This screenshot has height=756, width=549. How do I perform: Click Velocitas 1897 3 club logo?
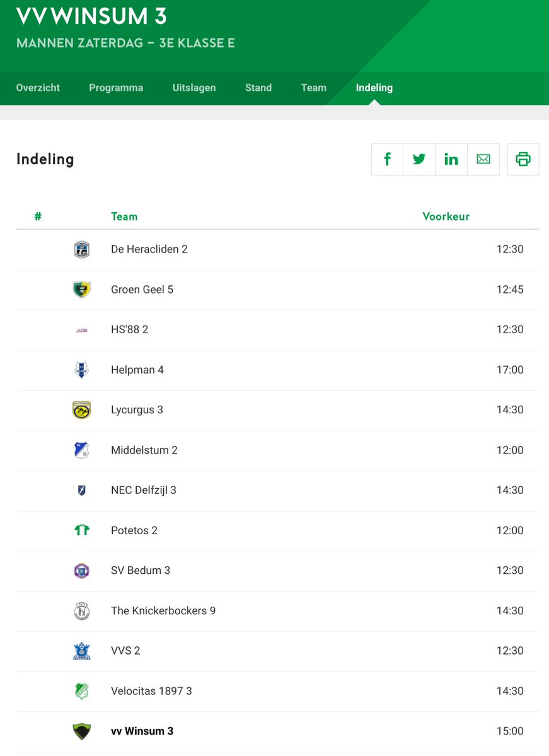pyautogui.click(x=81, y=691)
